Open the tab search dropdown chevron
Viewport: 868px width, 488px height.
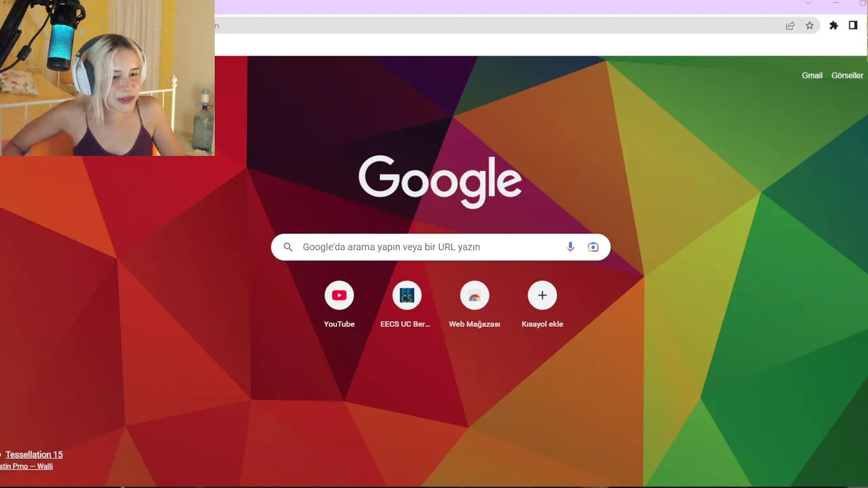(808, 3)
